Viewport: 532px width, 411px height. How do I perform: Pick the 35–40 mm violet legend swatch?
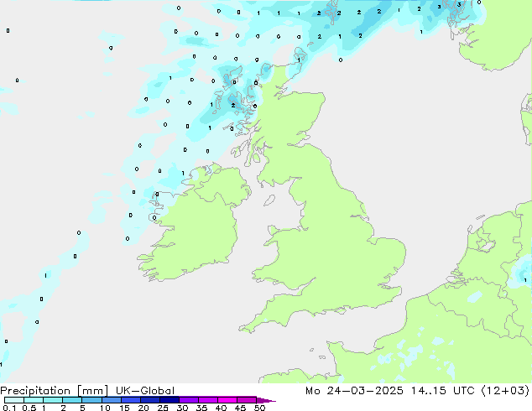click(x=207, y=400)
